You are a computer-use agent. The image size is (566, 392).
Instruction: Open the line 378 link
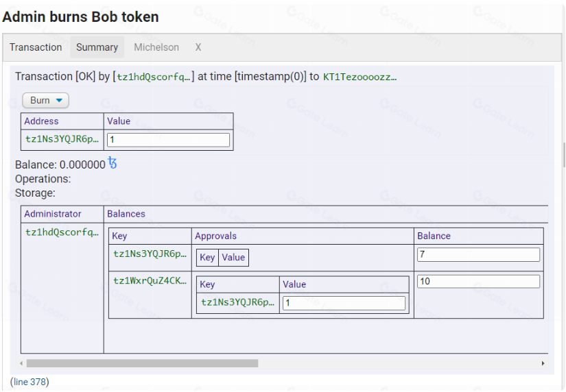[x=30, y=382]
